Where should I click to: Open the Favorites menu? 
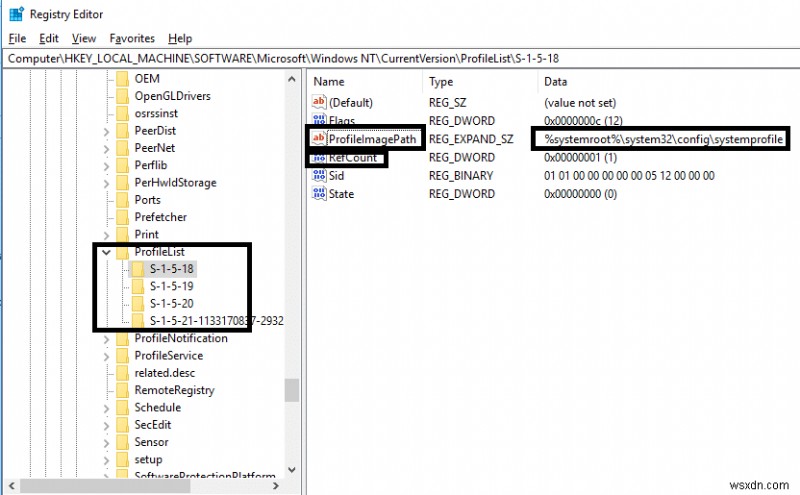132,38
